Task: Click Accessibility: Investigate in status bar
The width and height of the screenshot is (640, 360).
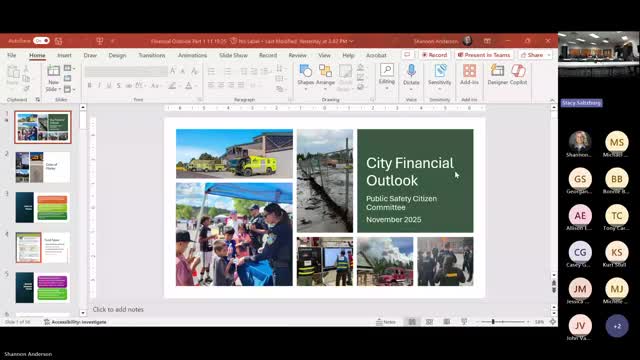Action: pos(76,322)
